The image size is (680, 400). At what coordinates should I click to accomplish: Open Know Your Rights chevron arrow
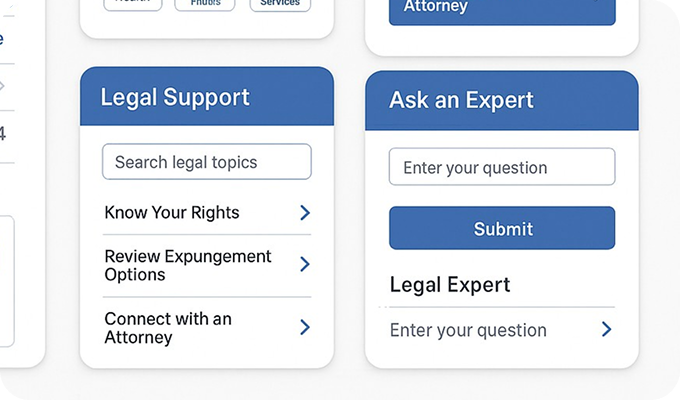(x=305, y=213)
